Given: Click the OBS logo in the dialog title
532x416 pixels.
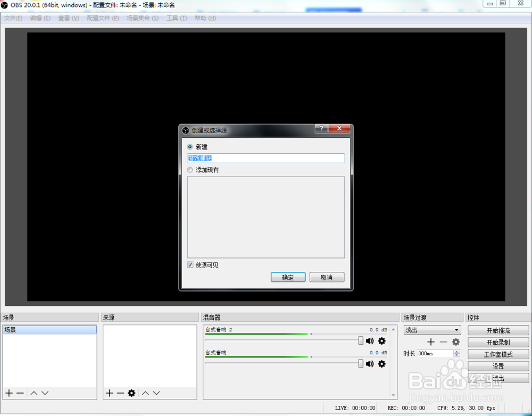Looking at the screenshot, I should pyautogui.click(x=186, y=130).
